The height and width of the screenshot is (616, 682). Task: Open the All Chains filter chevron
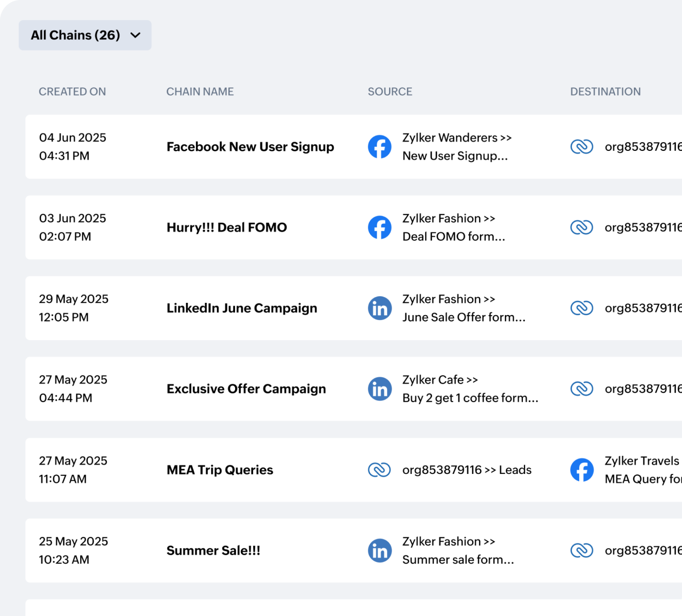point(136,35)
